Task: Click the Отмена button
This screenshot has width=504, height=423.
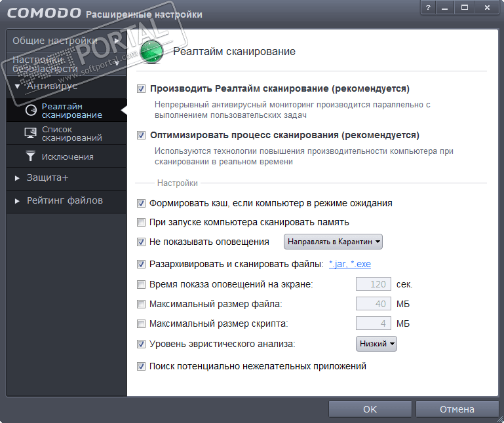Action: (457, 409)
